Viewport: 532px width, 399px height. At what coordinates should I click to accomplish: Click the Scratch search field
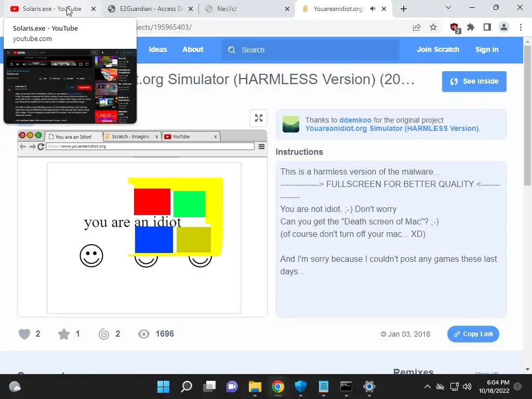pyautogui.click(x=310, y=50)
